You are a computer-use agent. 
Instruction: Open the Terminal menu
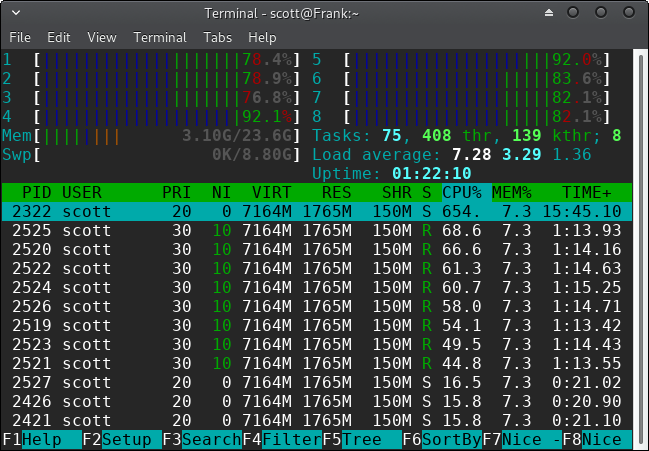pos(160,38)
